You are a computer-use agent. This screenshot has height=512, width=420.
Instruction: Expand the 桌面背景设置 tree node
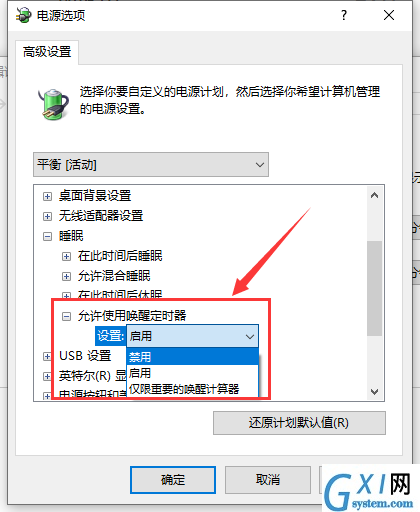47,196
